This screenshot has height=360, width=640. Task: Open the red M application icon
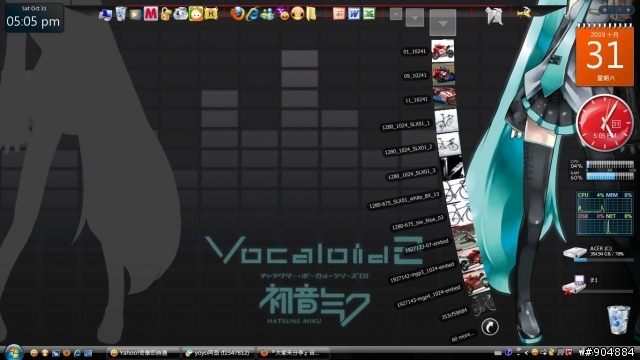click(150, 14)
